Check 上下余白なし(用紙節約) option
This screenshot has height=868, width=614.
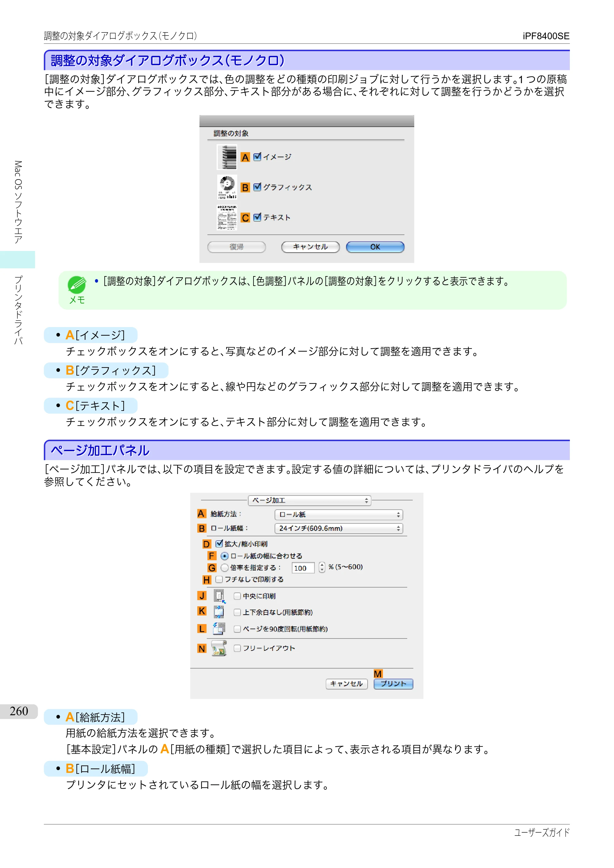tap(237, 612)
